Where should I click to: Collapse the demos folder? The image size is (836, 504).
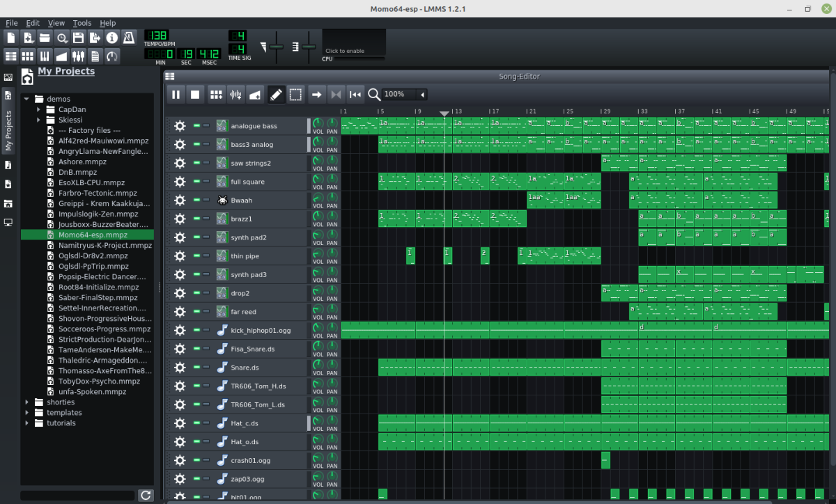[27, 99]
